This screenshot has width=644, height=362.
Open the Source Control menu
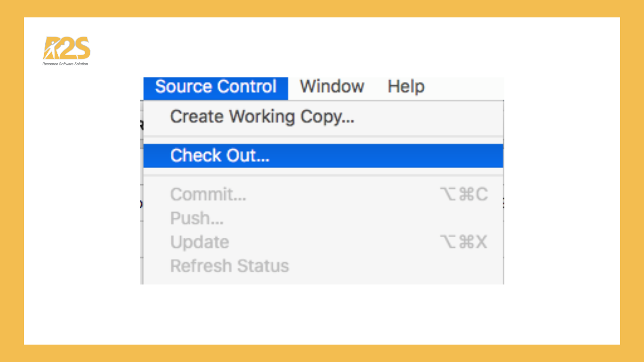coord(216,87)
